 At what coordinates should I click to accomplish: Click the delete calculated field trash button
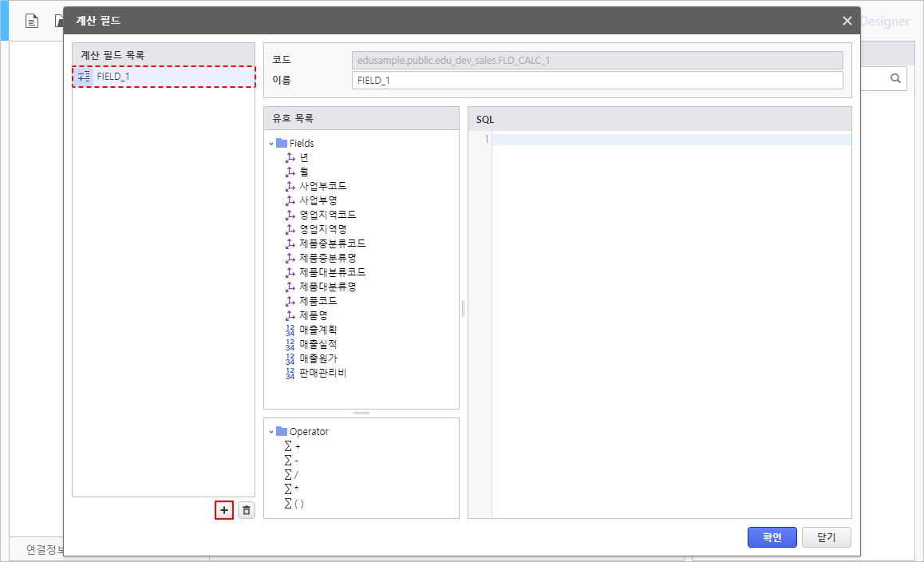point(247,510)
